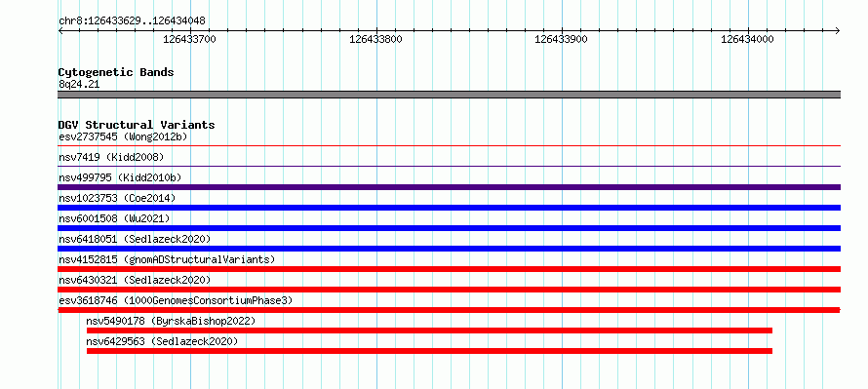Select the red nsv6429563 bar
This screenshot has height=389, width=868.
(429, 351)
